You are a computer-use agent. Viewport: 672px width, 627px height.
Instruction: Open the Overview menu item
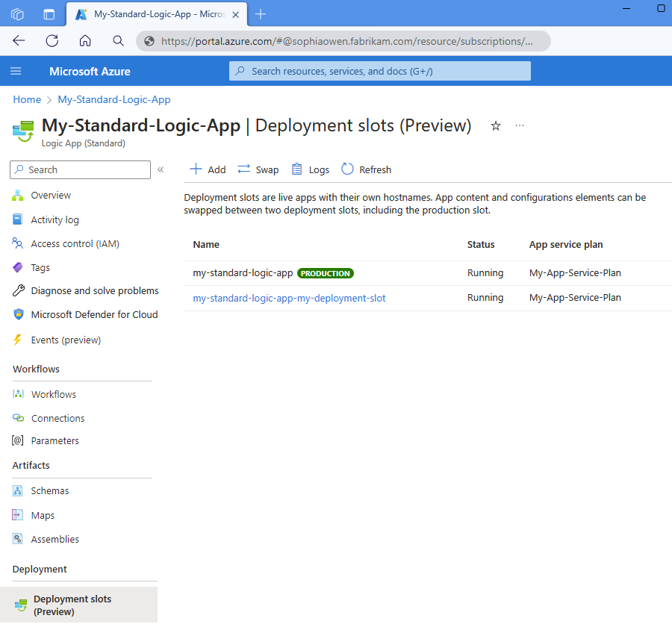(x=51, y=196)
